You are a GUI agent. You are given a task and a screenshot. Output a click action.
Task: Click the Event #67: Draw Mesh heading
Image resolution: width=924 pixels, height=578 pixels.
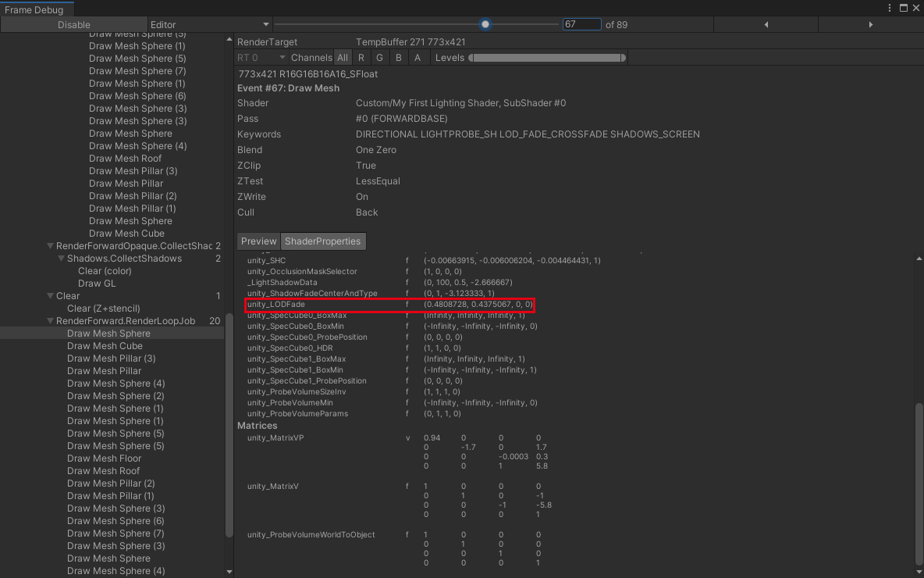288,88
